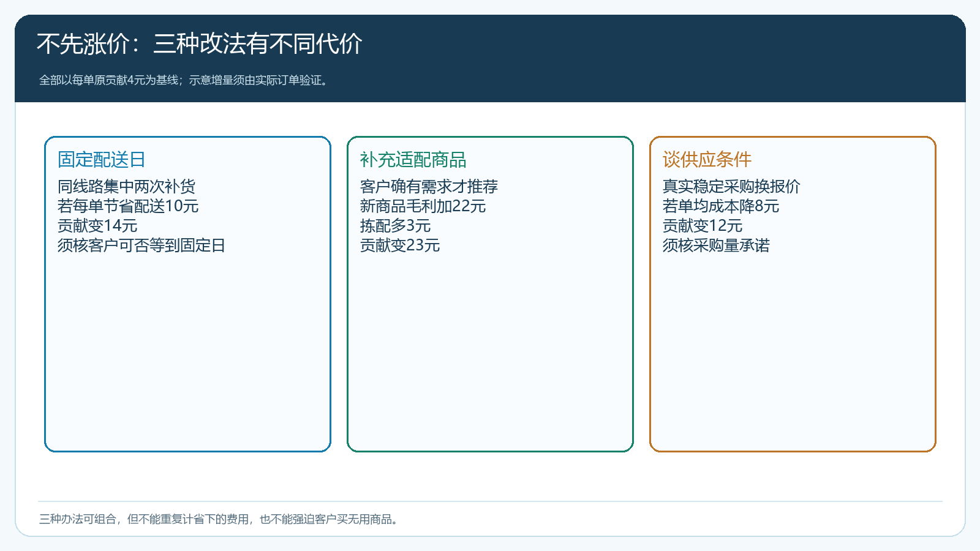Click the footer note starting 三种办法可组合
The image size is (980, 551).
[x=221, y=519]
